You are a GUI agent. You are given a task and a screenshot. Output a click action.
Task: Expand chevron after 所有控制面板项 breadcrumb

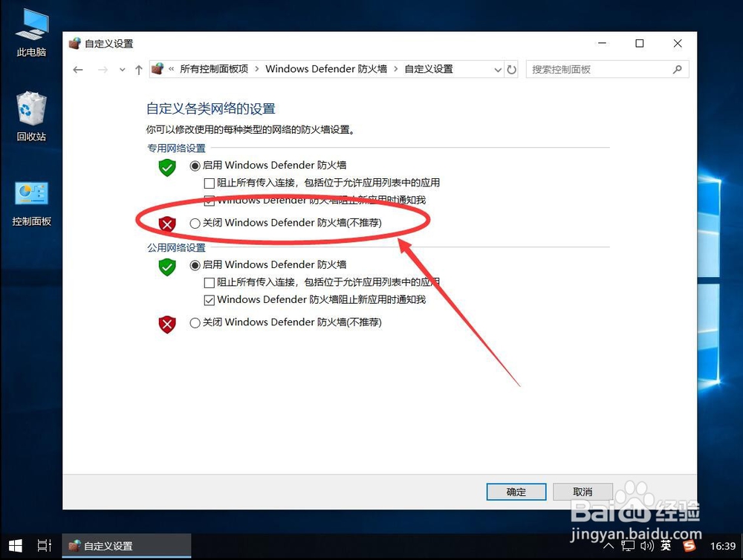[257, 69]
